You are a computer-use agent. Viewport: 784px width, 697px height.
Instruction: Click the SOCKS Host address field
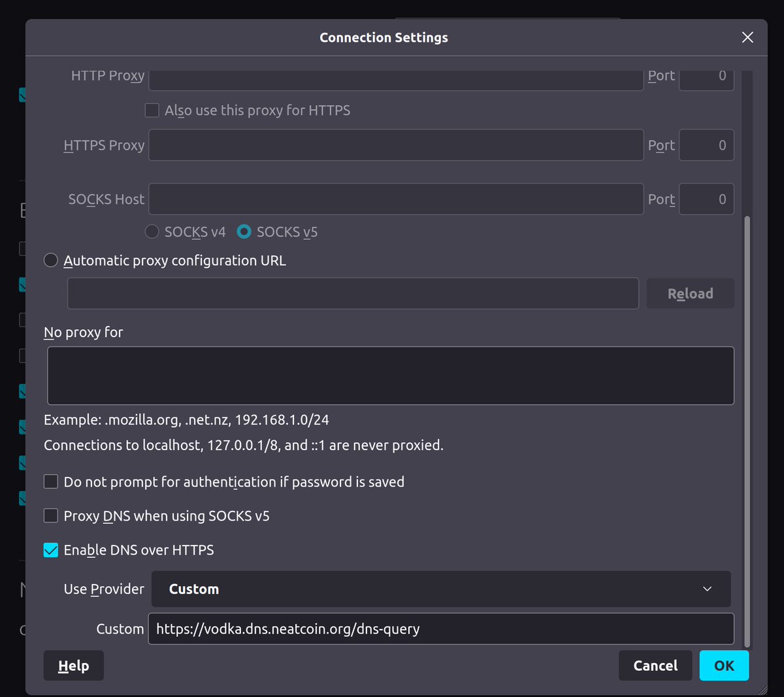(396, 199)
